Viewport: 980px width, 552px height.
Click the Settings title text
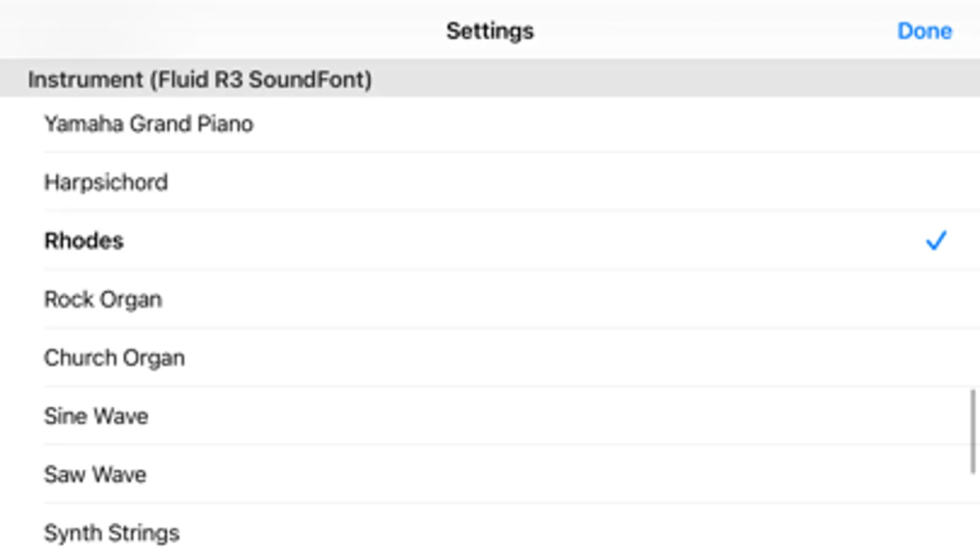point(490,31)
